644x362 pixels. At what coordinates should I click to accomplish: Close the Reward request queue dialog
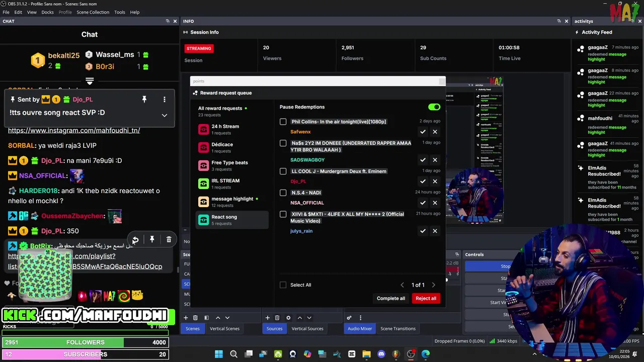pos(442,81)
